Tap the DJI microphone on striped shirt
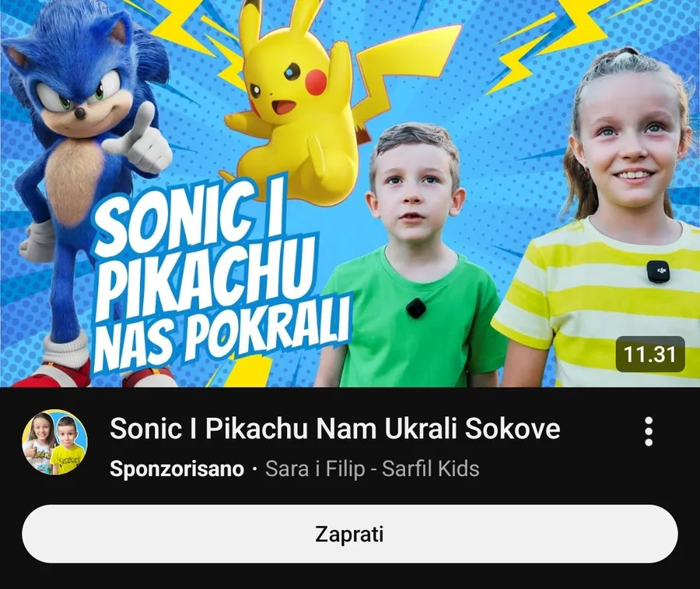The width and height of the screenshot is (700, 589). (x=657, y=272)
